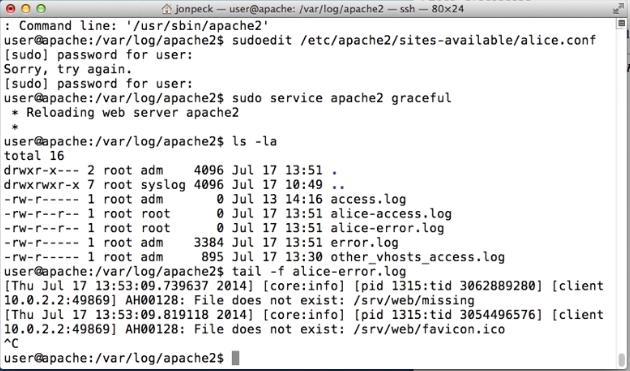Click the 'sudo service apache2 graceful' command text
630x371 pixels.
[342, 98]
